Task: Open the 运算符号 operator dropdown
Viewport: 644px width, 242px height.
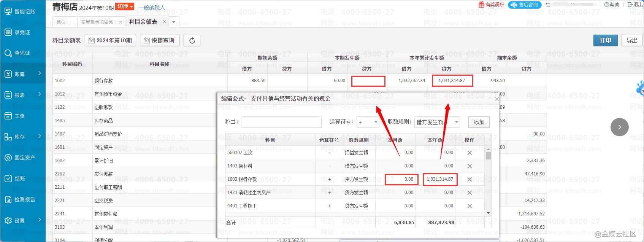Action: coord(368,122)
